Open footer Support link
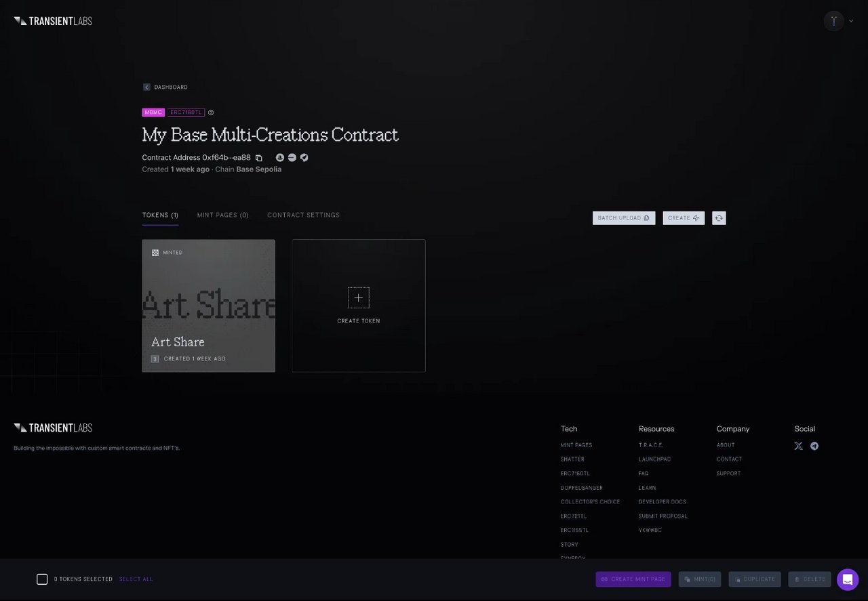 click(729, 474)
